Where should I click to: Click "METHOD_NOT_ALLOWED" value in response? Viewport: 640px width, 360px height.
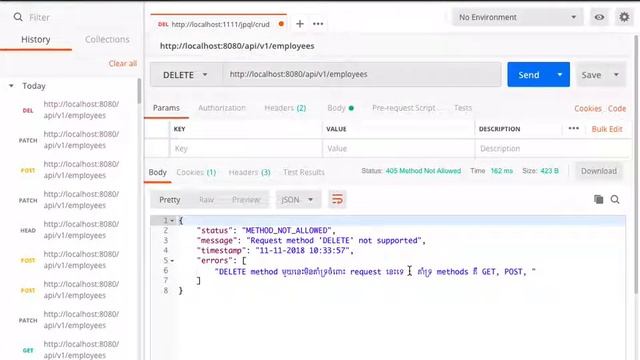286,230
